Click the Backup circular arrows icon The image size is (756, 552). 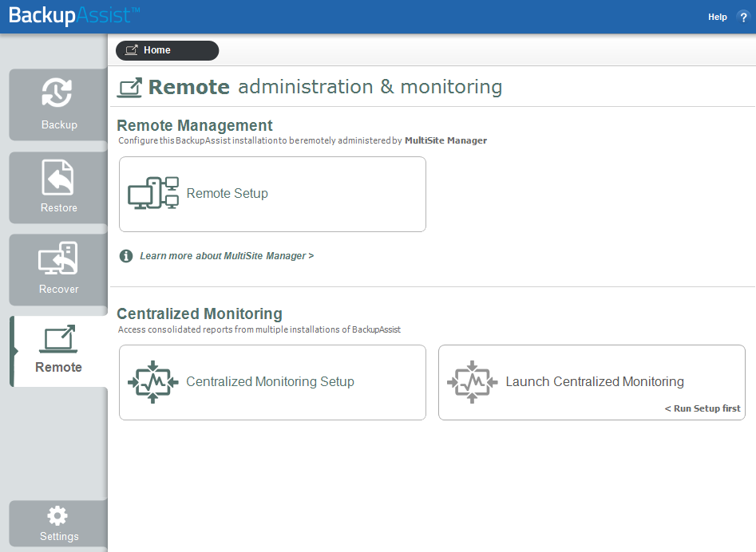point(57,92)
